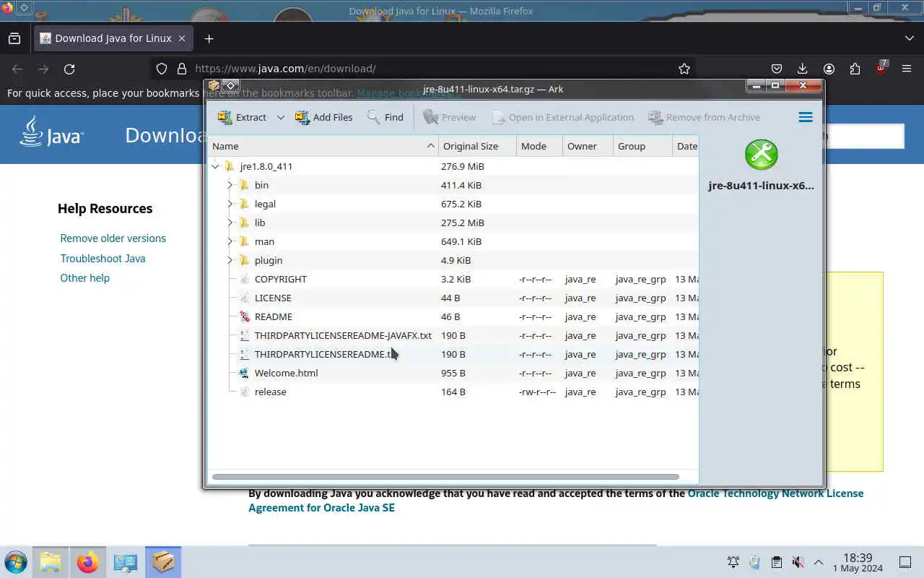
Task: Sort by Group column header
Action: click(x=642, y=146)
